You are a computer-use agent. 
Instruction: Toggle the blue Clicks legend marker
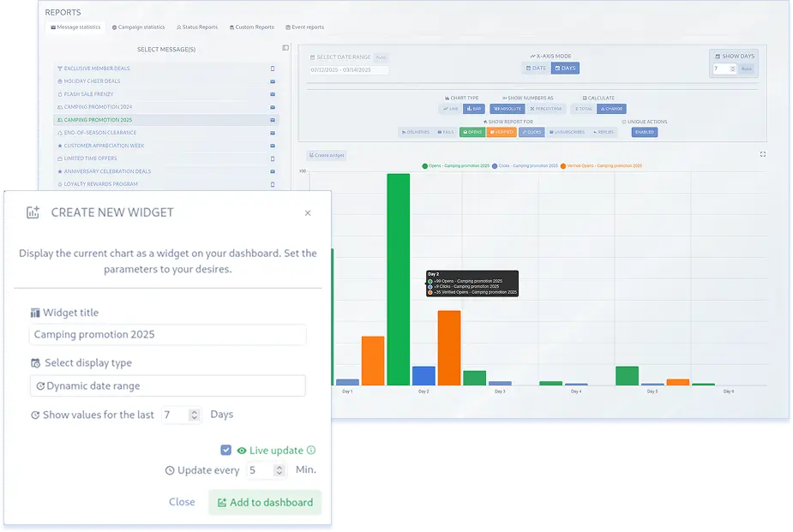click(495, 166)
